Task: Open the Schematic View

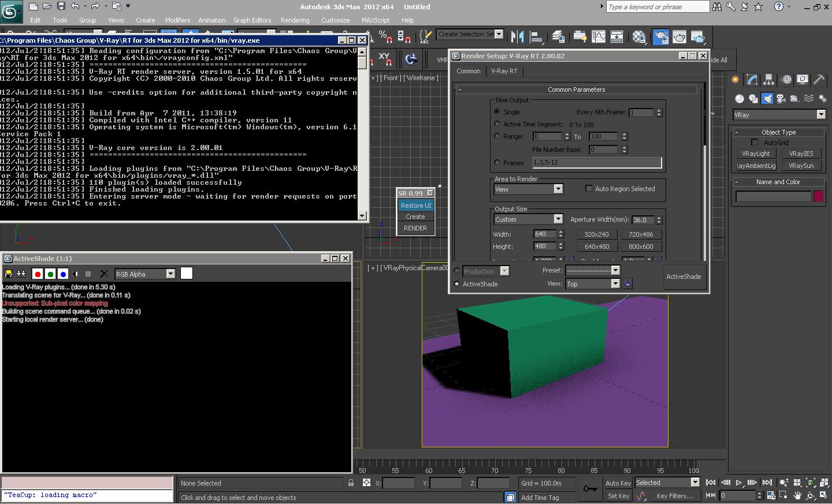Action: [x=617, y=37]
